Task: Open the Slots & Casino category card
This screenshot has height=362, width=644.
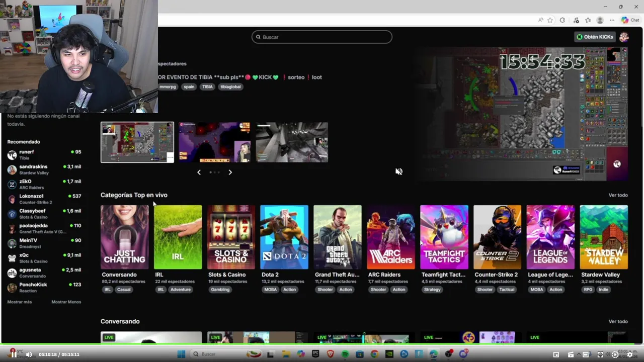Action: click(x=231, y=237)
